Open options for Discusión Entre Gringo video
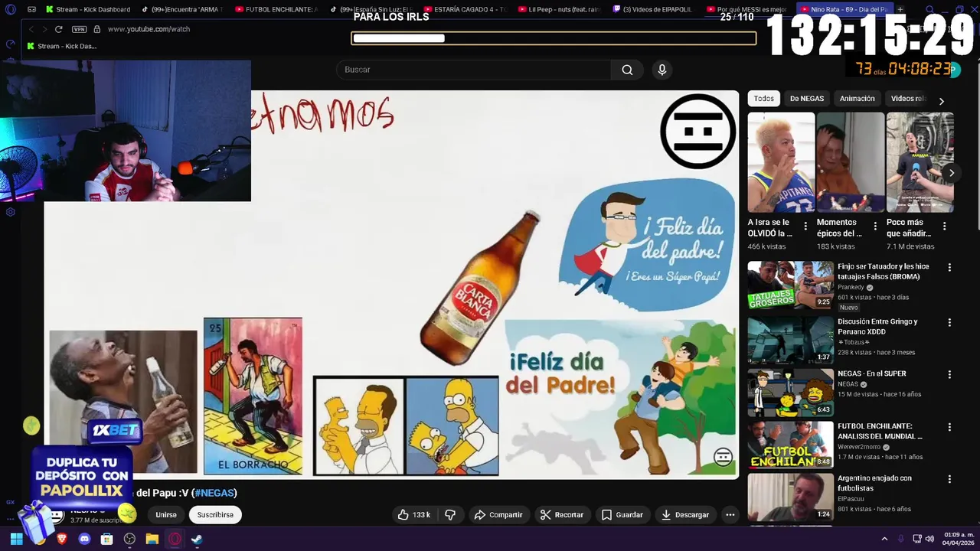The image size is (980, 551). [x=949, y=322]
